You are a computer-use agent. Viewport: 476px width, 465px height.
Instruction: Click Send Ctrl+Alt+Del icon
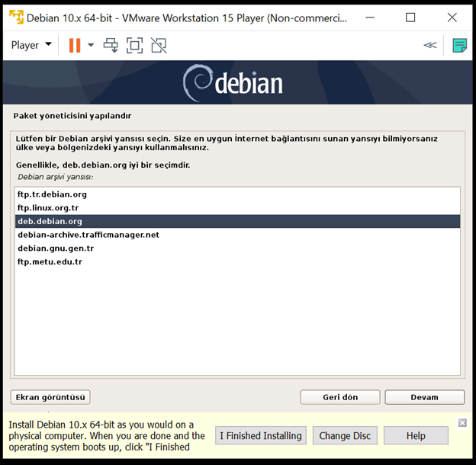click(111, 45)
